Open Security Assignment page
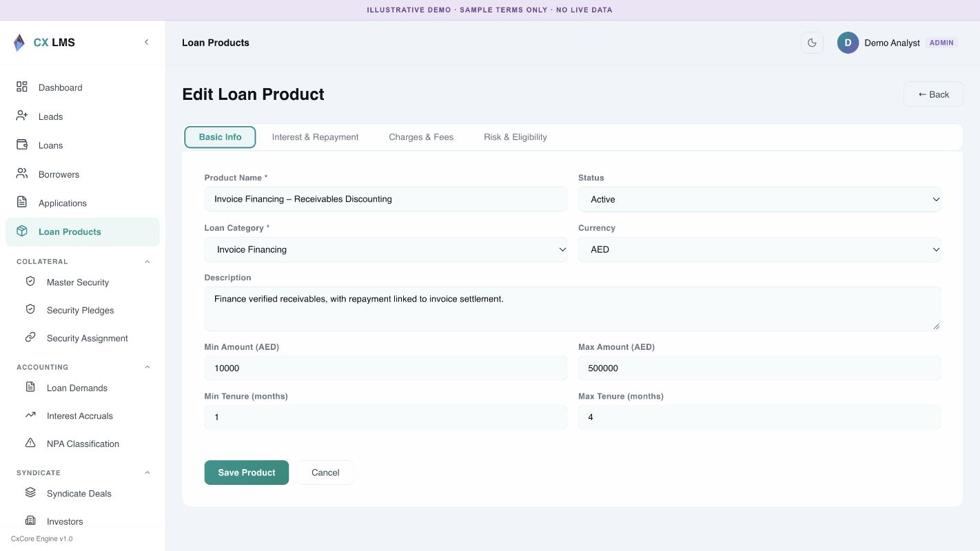980x551 pixels. pos(83,338)
